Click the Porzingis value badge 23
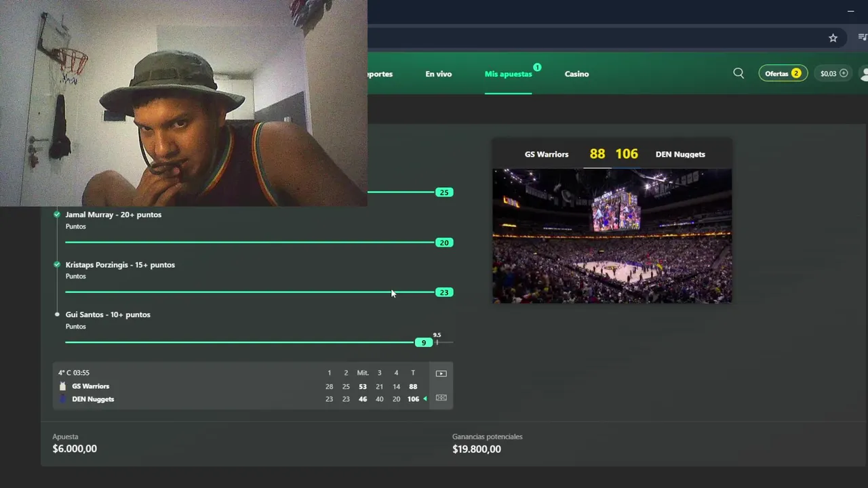 coord(444,292)
